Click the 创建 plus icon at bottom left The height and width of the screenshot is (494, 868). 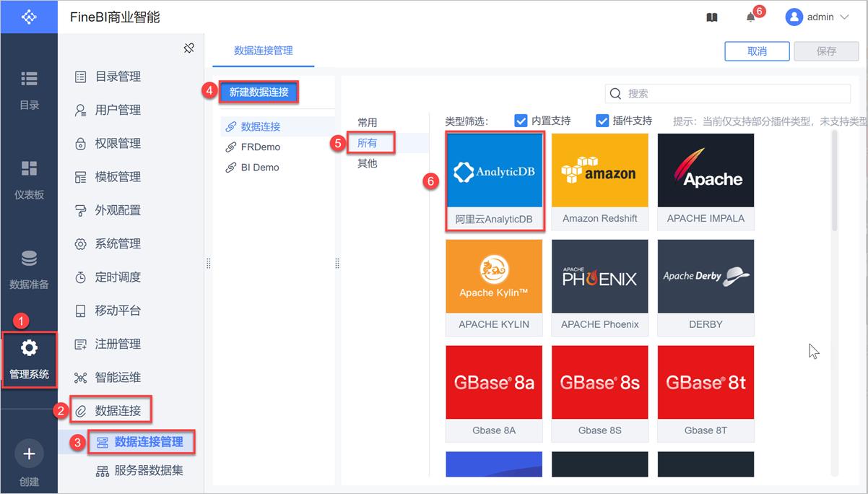coord(29,454)
